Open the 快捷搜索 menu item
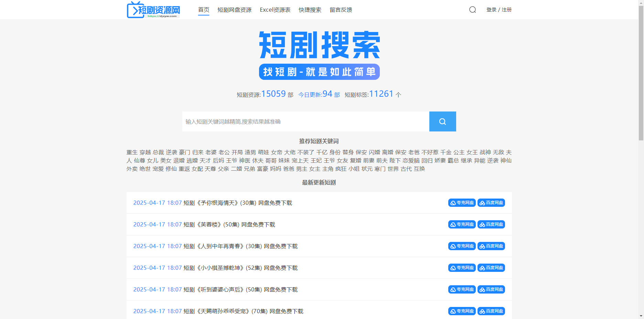 coord(310,10)
